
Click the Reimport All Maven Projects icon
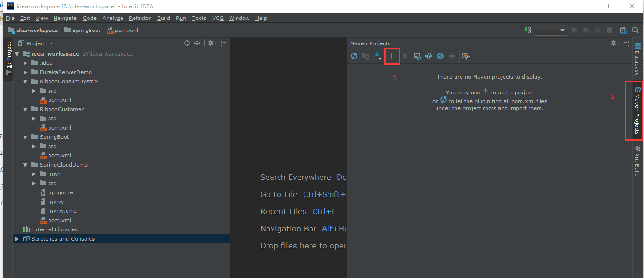(354, 56)
